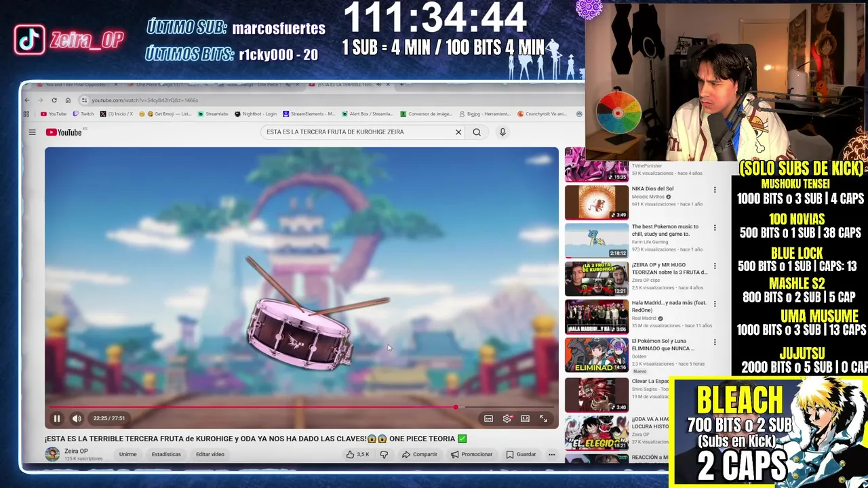Like the video (3,5 K)
The height and width of the screenshot is (488, 868).
point(357,454)
